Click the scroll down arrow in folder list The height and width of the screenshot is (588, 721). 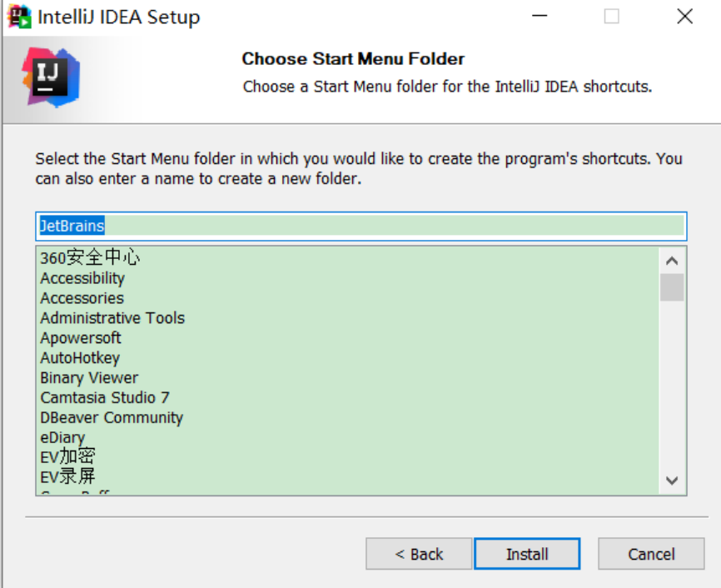[672, 481]
